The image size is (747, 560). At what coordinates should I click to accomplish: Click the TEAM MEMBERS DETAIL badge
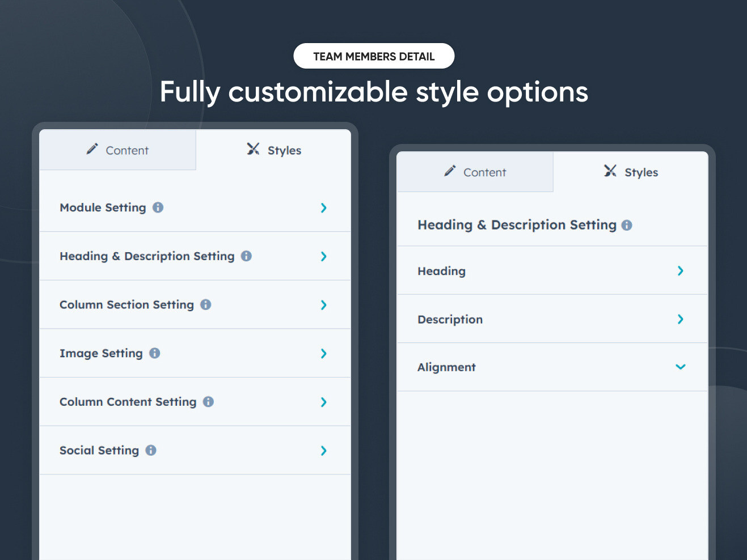click(x=374, y=56)
